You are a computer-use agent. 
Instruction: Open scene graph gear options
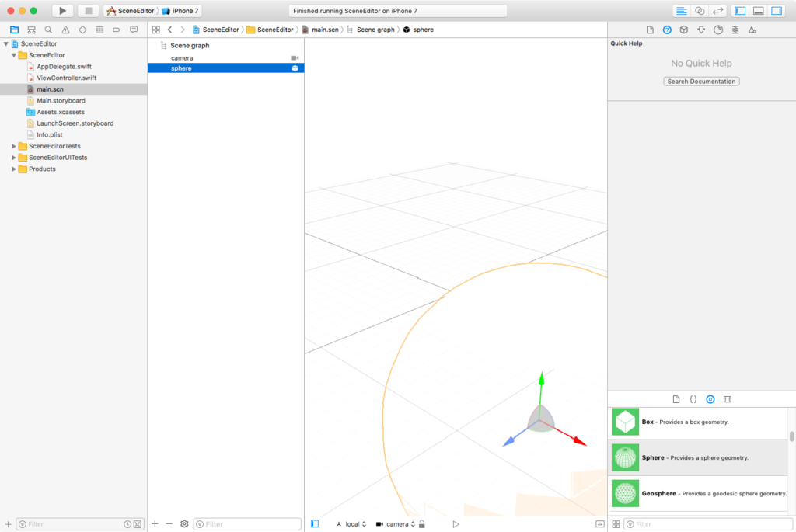click(x=184, y=524)
